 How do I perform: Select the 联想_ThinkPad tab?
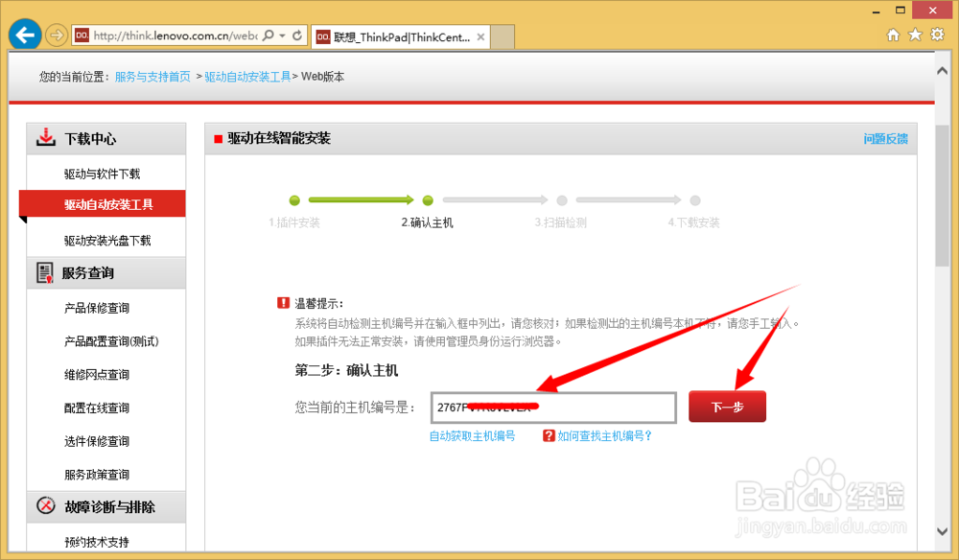pyautogui.click(x=401, y=37)
